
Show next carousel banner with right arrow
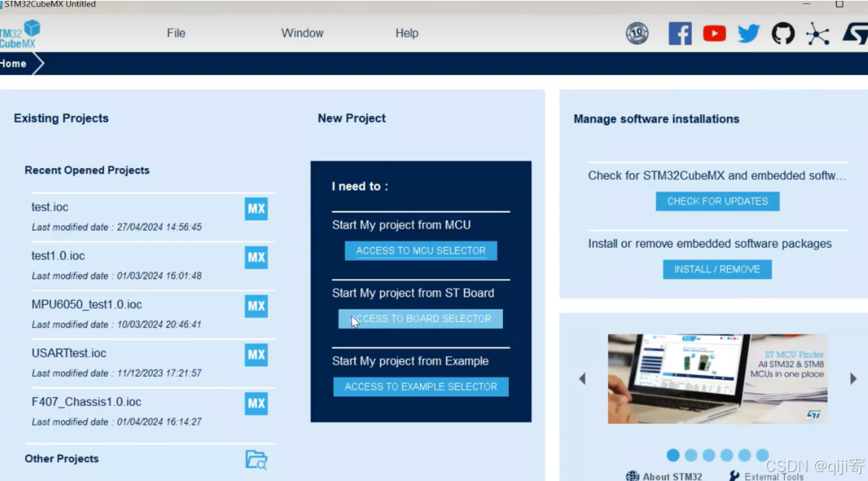853,378
